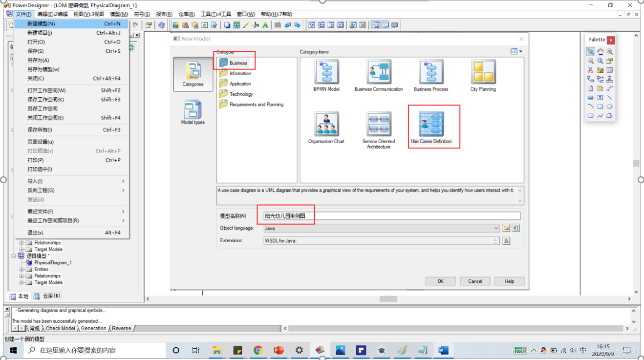The width and height of the screenshot is (644, 360).
Task: Select the Arc tool in Palette
Action: coord(591,106)
